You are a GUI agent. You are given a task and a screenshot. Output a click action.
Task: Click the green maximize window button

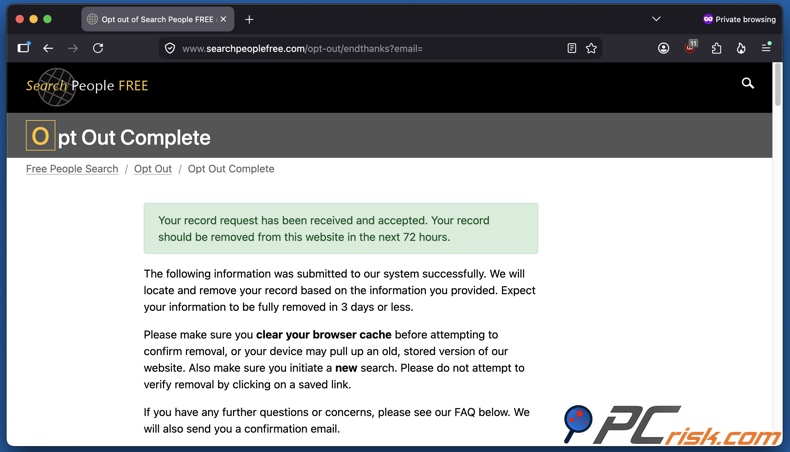click(x=47, y=19)
